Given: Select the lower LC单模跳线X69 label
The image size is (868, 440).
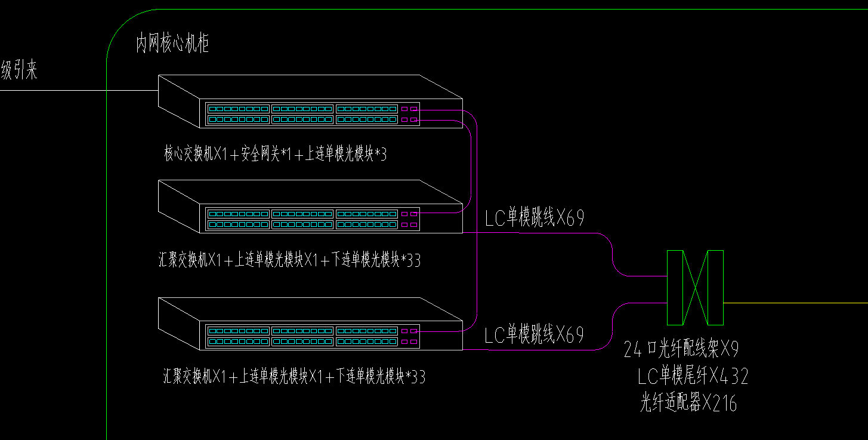Looking at the screenshot, I should coord(535,335).
